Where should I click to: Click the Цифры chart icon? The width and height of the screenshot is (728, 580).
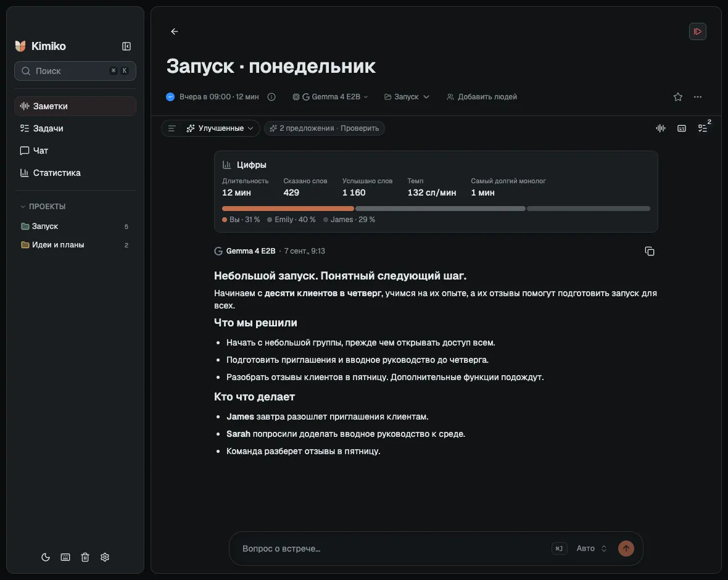226,165
